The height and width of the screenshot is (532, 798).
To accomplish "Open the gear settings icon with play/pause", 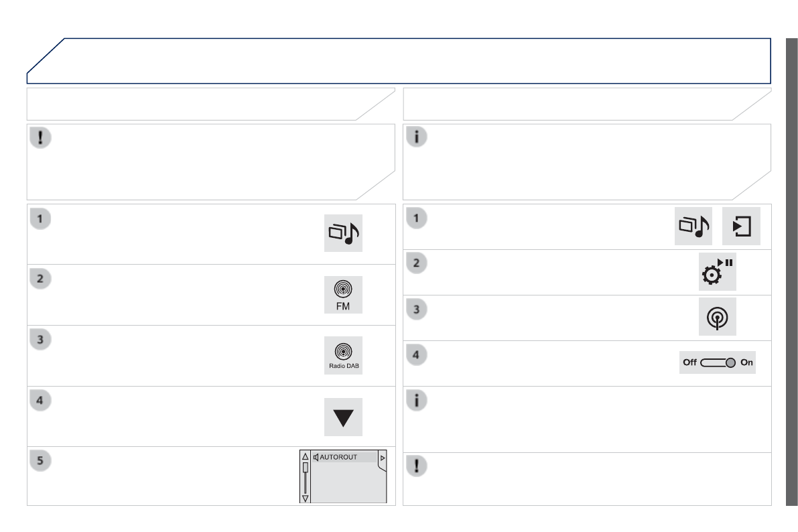I will [x=718, y=272].
